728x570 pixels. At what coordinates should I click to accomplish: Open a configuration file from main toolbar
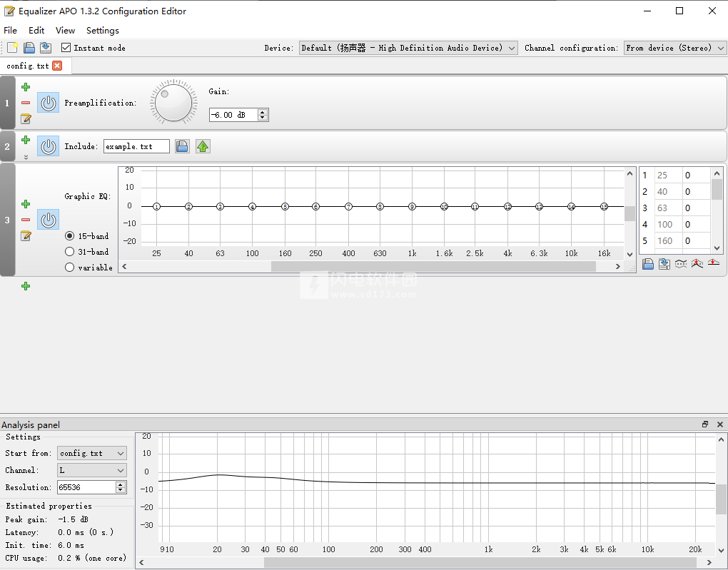29,48
